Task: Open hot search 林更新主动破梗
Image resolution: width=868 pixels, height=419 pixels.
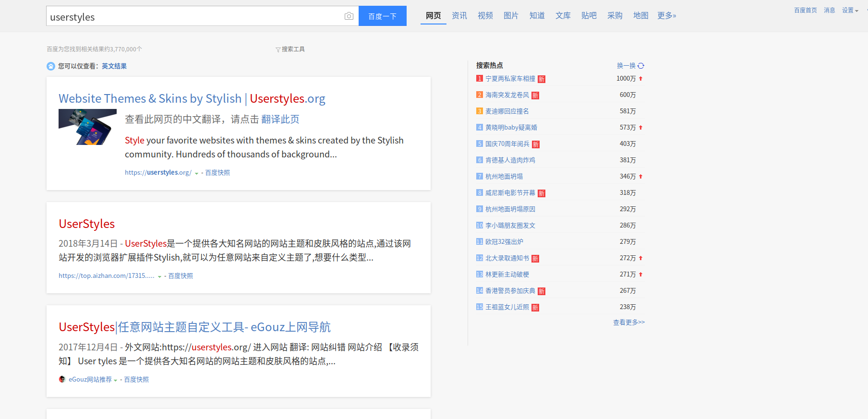Action: click(507, 275)
